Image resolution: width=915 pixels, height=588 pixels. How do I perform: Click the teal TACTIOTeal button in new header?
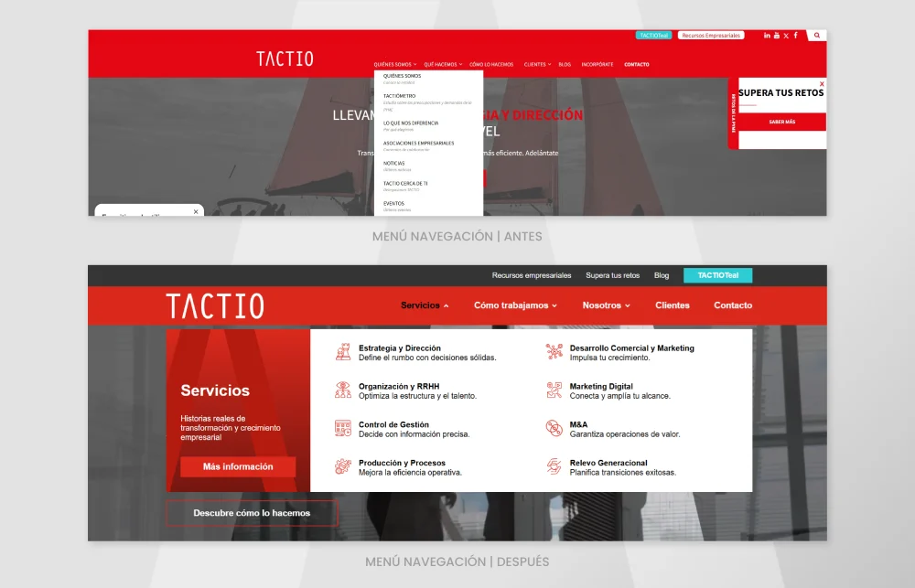pyautogui.click(x=717, y=275)
